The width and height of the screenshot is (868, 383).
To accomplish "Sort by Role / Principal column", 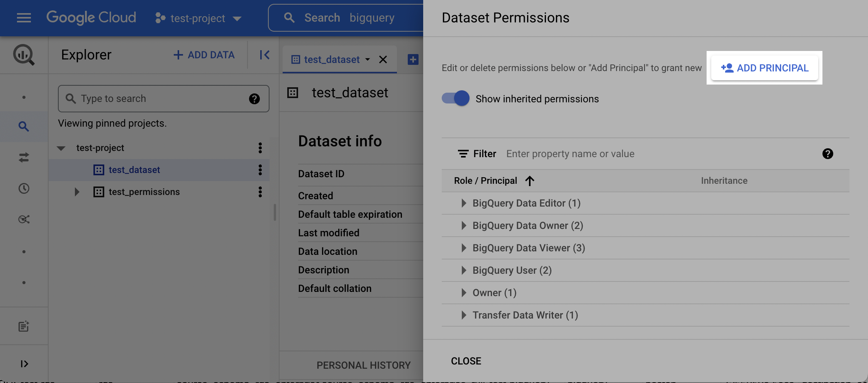I will [495, 181].
